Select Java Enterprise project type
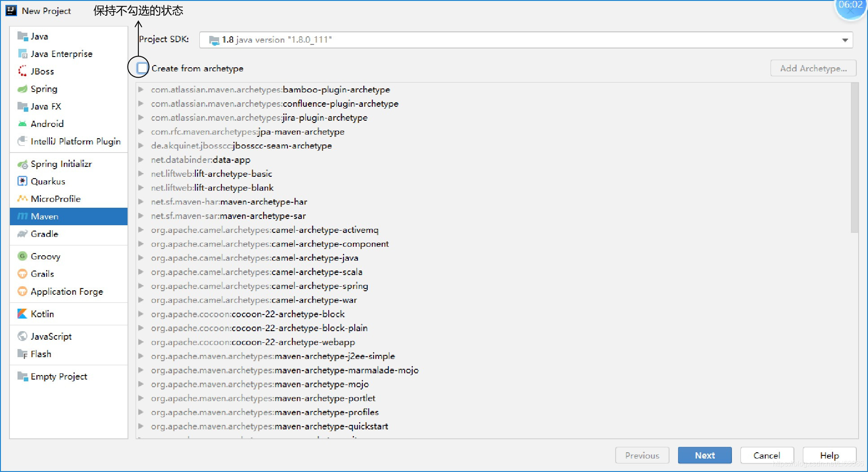The image size is (868, 472). pyautogui.click(x=69, y=54)
